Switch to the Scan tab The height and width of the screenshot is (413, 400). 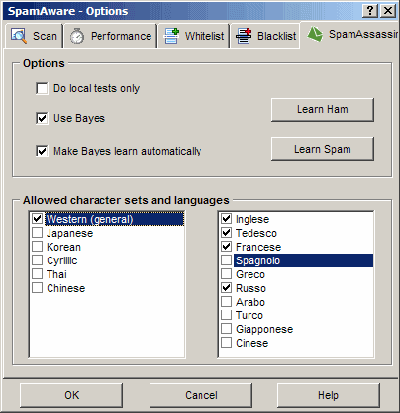click(34, 36)
